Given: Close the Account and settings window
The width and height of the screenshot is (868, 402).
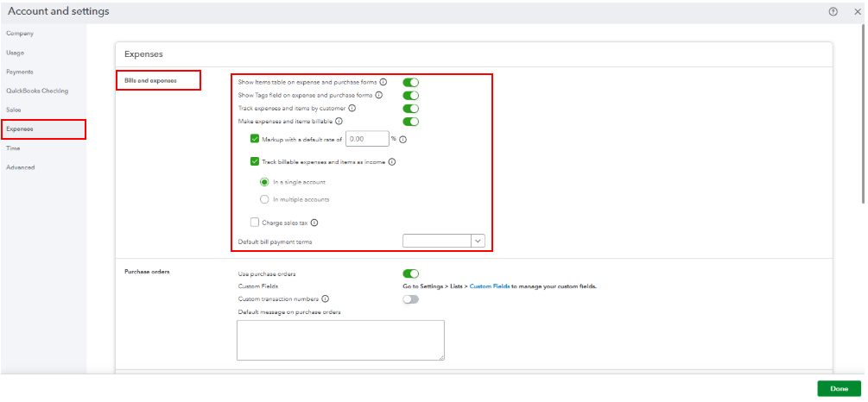Looking at the screenshot, I should point(858,11).
